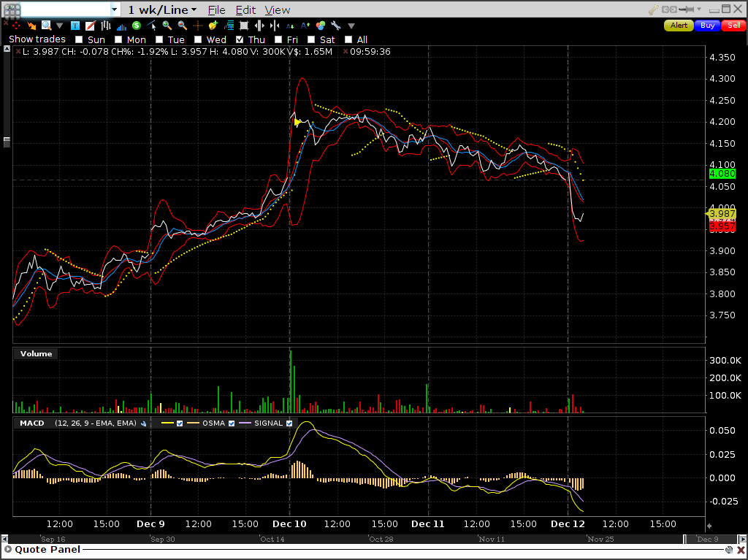Open dropdown arrow next to magnifier icon
Viewport: 748px width, 560px height.
tap(59, 26)
